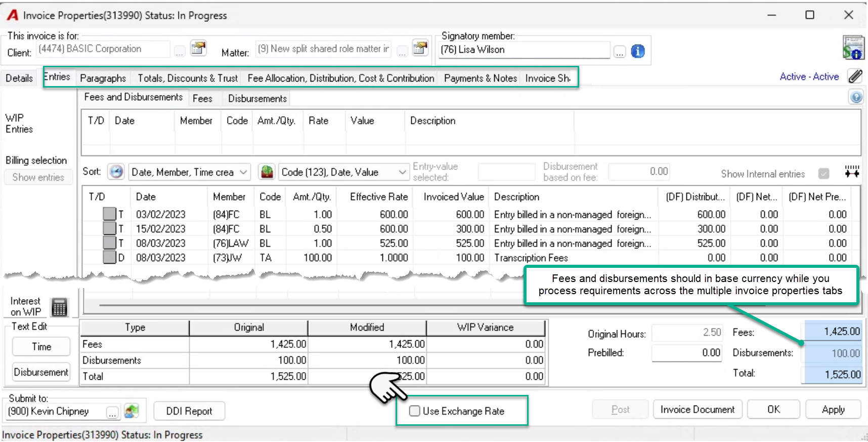Click the Active - Active status link
The width and height of the screenshot is (868, 442).
click(x=809, y=76)
